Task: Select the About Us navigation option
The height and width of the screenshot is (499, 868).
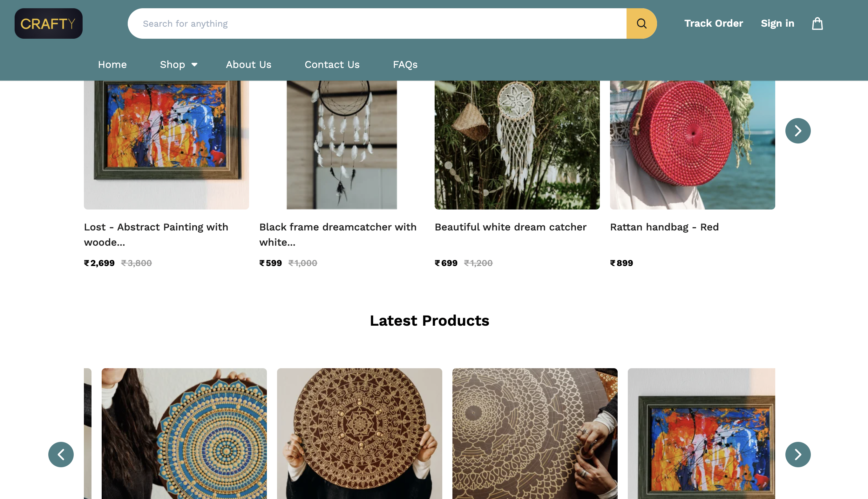Action: pos(248,64)
